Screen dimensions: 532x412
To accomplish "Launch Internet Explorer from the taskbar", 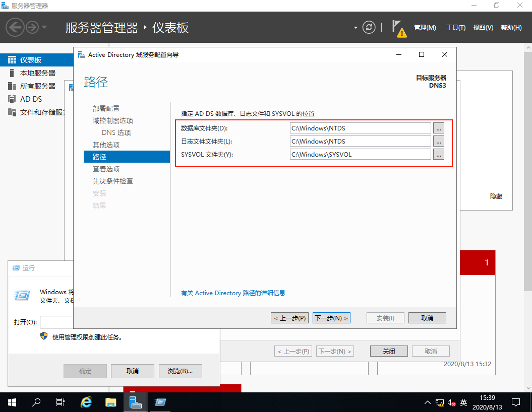I will coord(86,402).
